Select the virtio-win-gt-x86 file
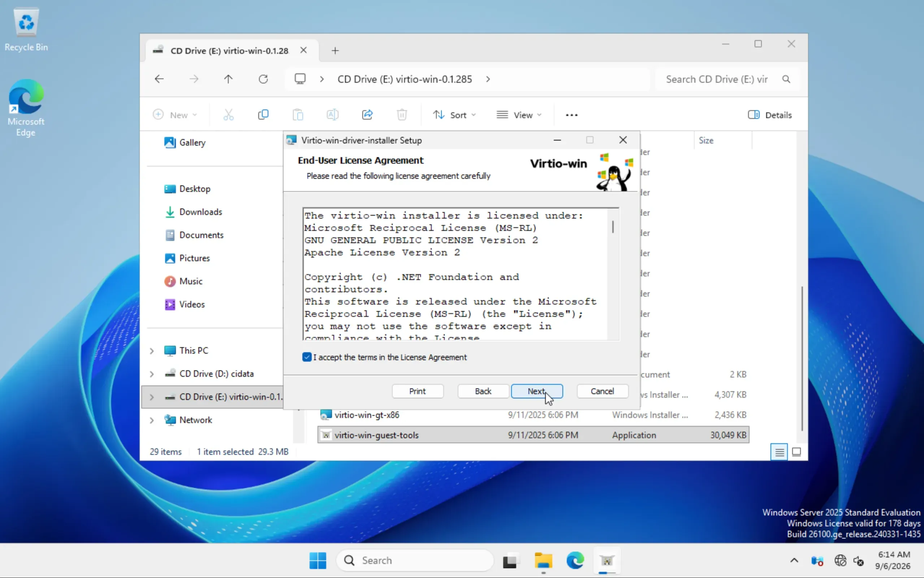This screenshot has height=578, width=924. click(533, 415)
